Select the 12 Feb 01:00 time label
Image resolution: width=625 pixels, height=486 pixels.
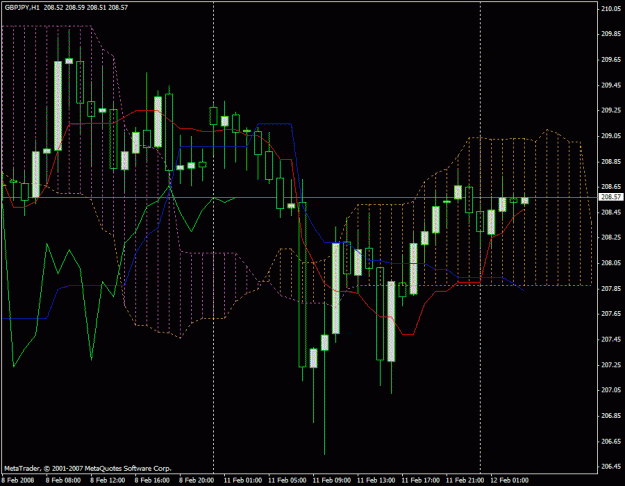510,480
